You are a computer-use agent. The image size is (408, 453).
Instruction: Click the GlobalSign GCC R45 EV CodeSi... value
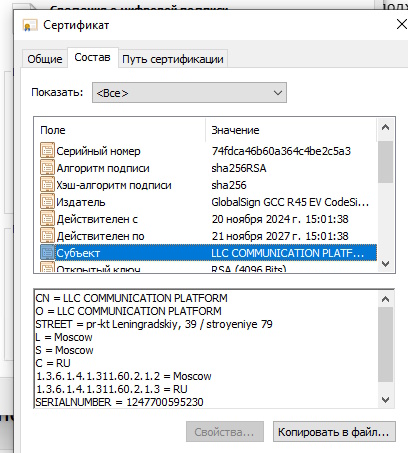pos(290,202)
